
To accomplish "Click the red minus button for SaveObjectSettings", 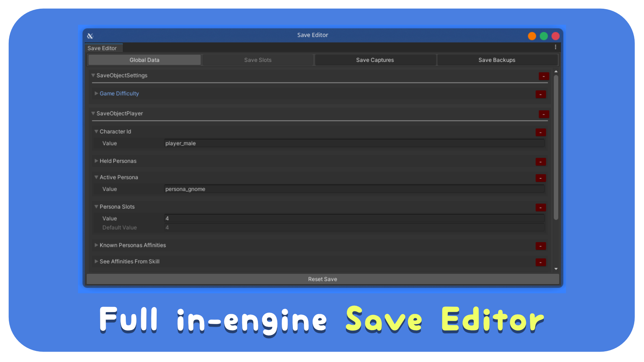I will (544, 76).
